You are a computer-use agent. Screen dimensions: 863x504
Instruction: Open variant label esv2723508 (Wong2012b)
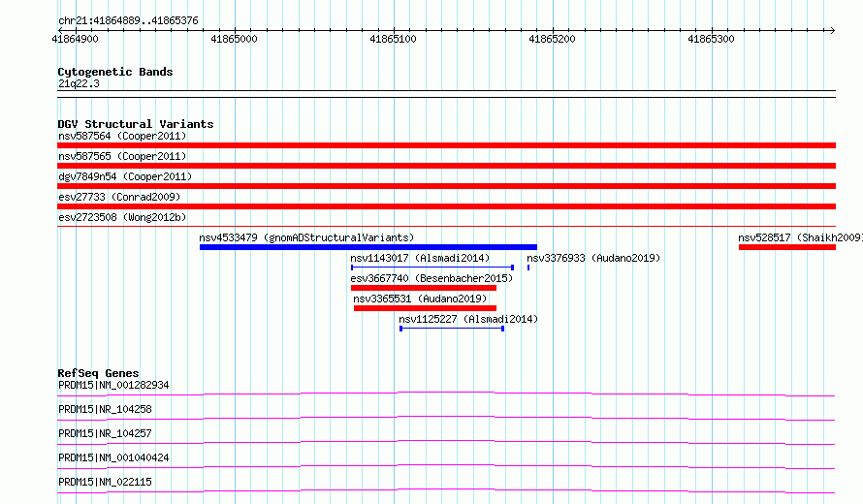click(x=122, y=217)
